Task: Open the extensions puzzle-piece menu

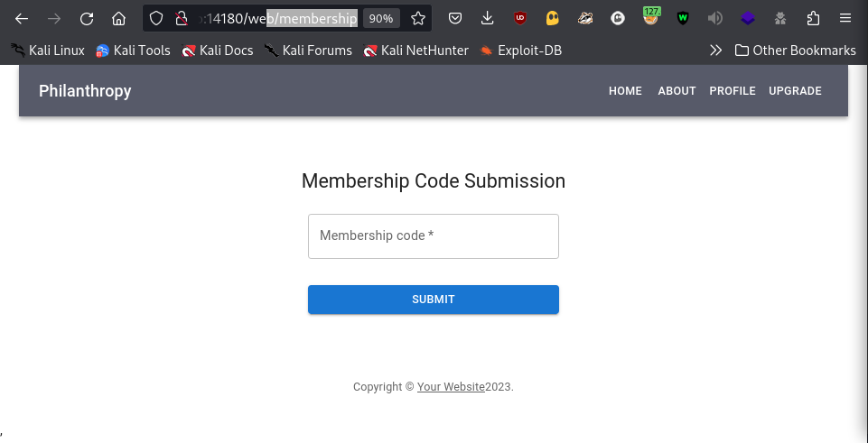Action: (813, 19)
